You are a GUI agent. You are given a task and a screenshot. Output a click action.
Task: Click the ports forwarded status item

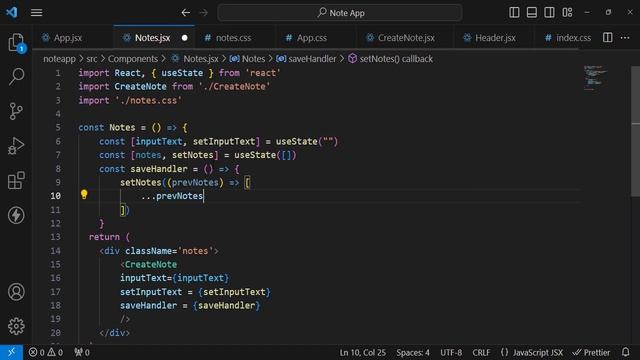82,352
